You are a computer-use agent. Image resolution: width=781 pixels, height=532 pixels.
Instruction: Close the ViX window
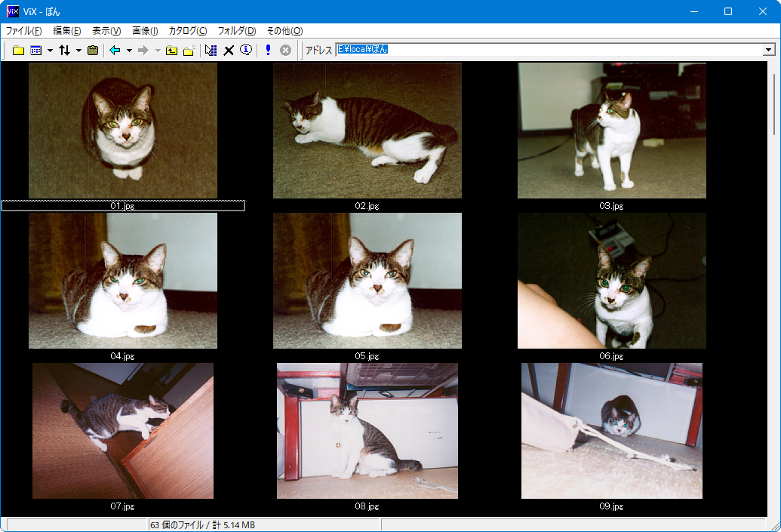(x=763, y=11)
